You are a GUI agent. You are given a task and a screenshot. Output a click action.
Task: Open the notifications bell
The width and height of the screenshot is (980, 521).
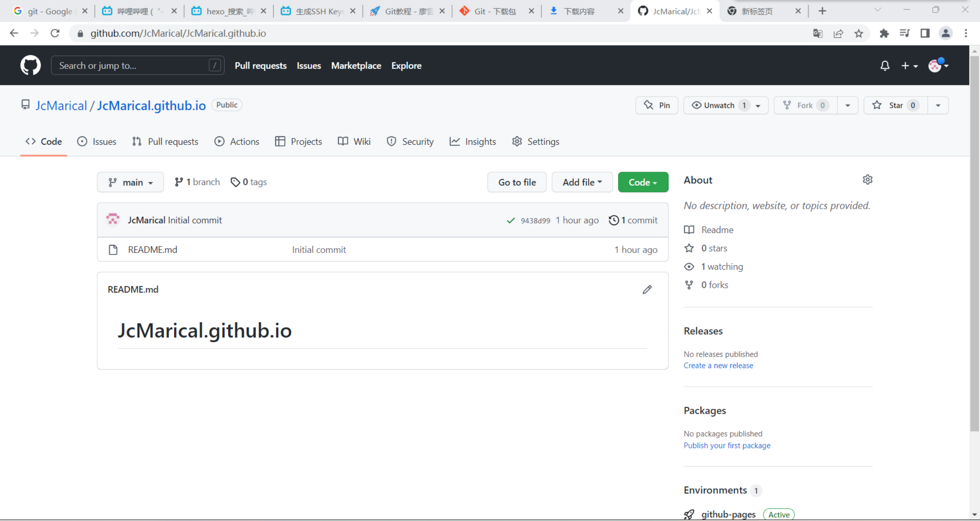884,66
